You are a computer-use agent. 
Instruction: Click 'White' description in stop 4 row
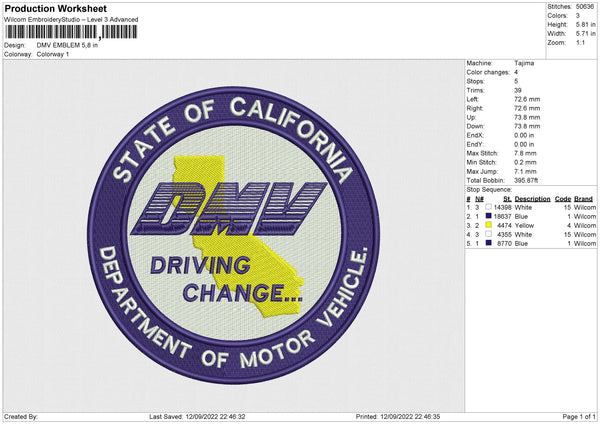523,234
